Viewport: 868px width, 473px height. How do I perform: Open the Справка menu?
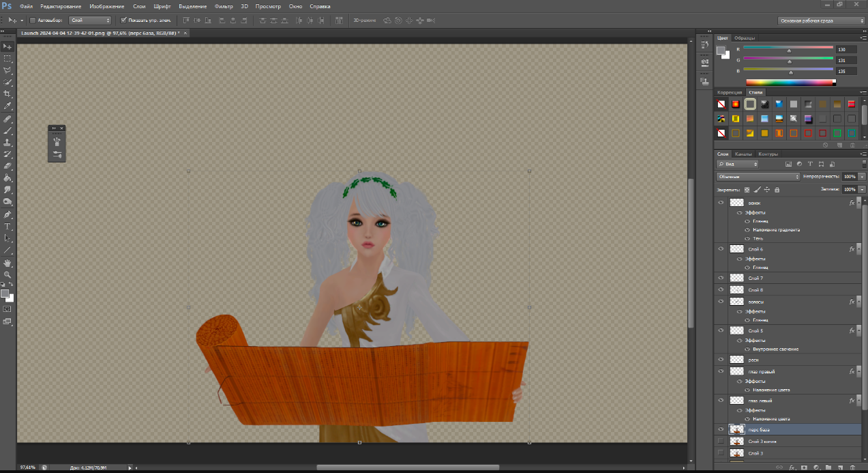[320, 6]
